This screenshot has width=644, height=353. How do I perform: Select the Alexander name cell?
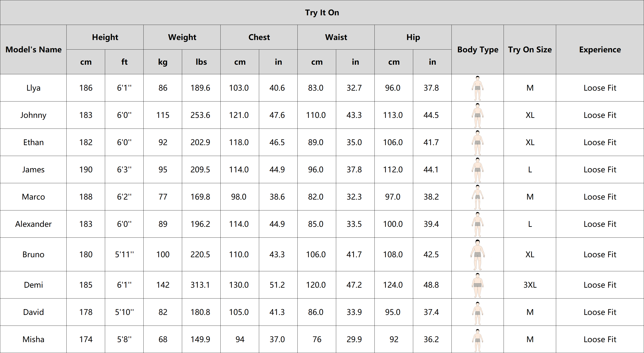point(33,224)
